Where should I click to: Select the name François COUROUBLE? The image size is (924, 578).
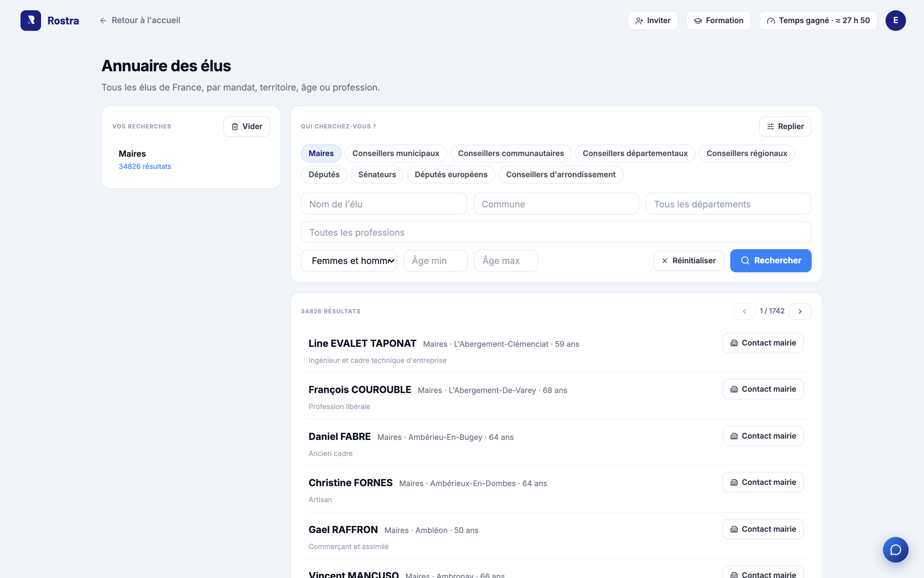[x=360, y=390]
